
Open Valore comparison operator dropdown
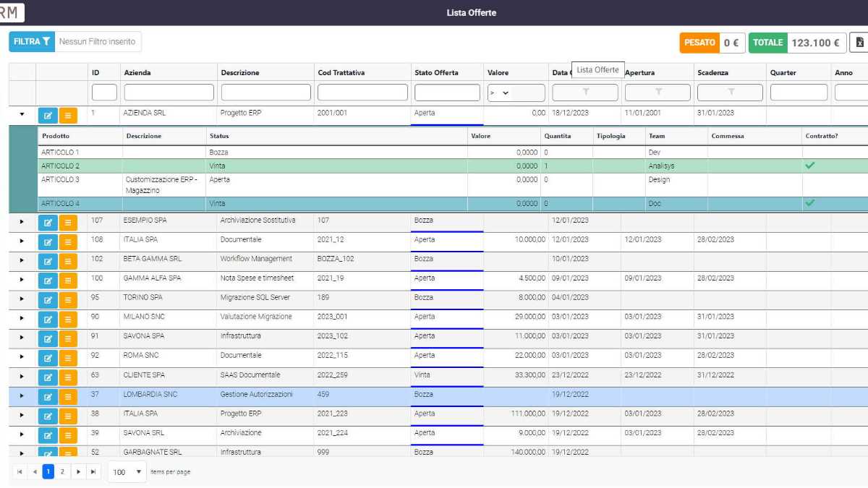tap(499, 93)
